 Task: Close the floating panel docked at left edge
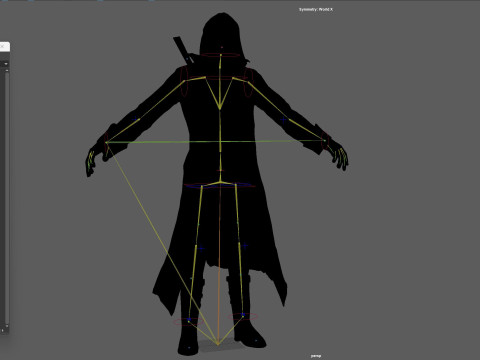[x=2, y=47]
